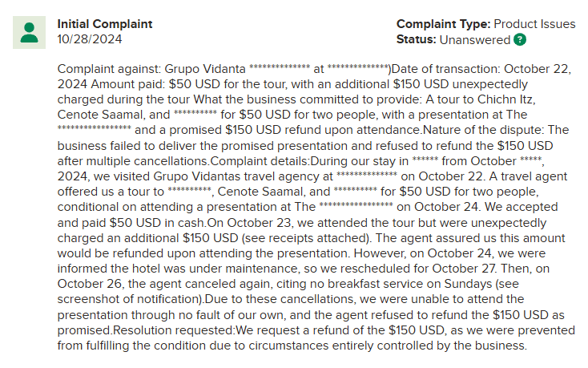
Task: Click the green complainant avatar icon
Action: pos(30,32)
